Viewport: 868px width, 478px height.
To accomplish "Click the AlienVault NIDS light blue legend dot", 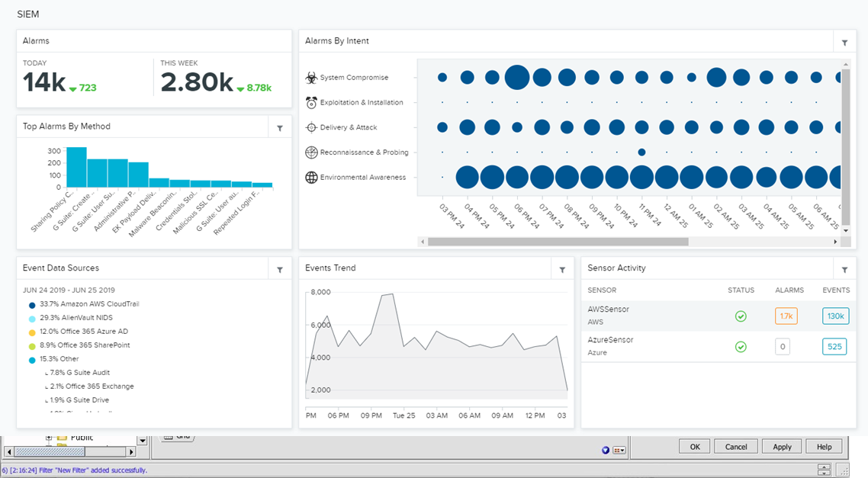I will point(32,319).
